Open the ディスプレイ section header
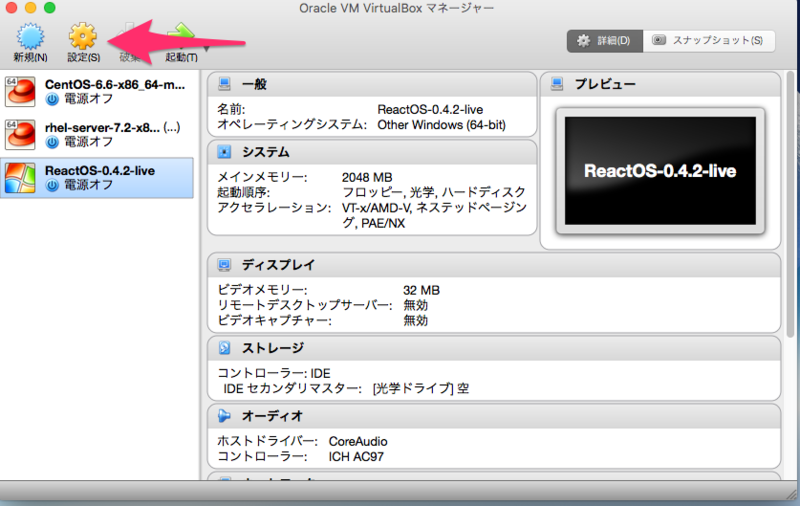Viewport: 800px width, 506px height. point(494,265)
